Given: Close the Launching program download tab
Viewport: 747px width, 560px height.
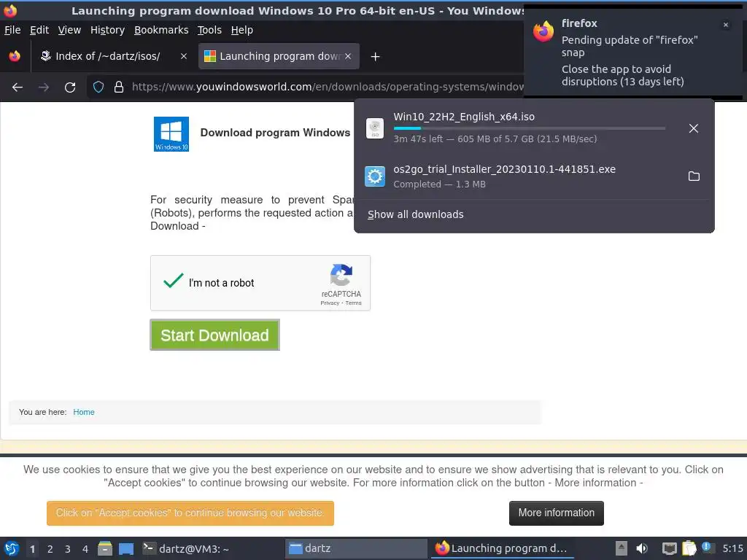Looking at the screenshot, I should pyautogui.click(x=348, y=56).
